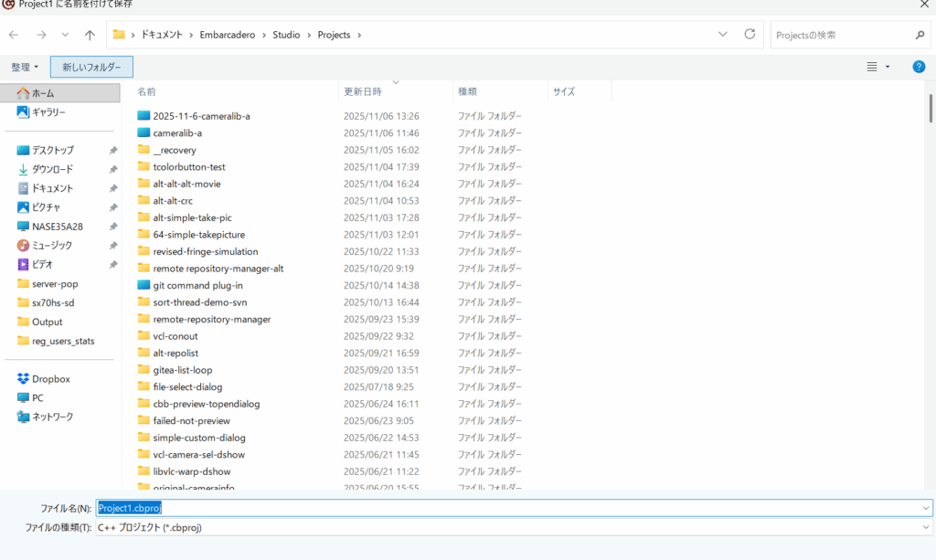This screenshot has height=560, width=936.
Task: Click the Embarcadero breadcrumb segment
Action: tap(227, 35)
